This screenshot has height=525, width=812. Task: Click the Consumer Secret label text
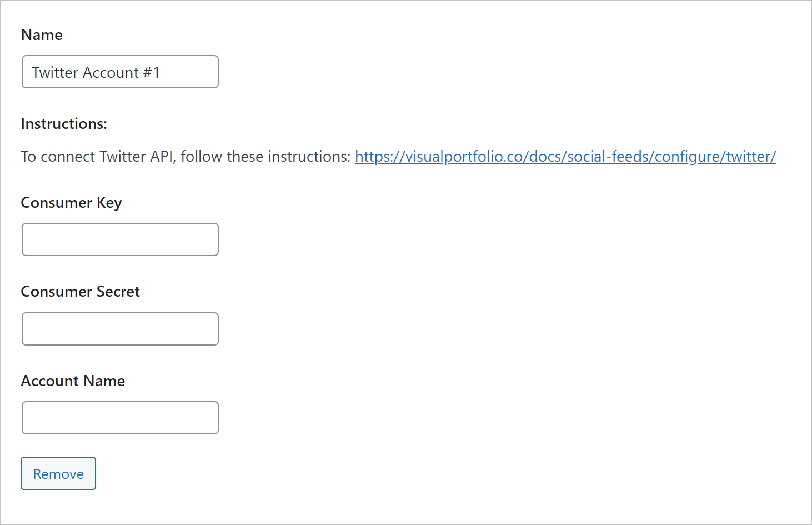pos(81,292)
